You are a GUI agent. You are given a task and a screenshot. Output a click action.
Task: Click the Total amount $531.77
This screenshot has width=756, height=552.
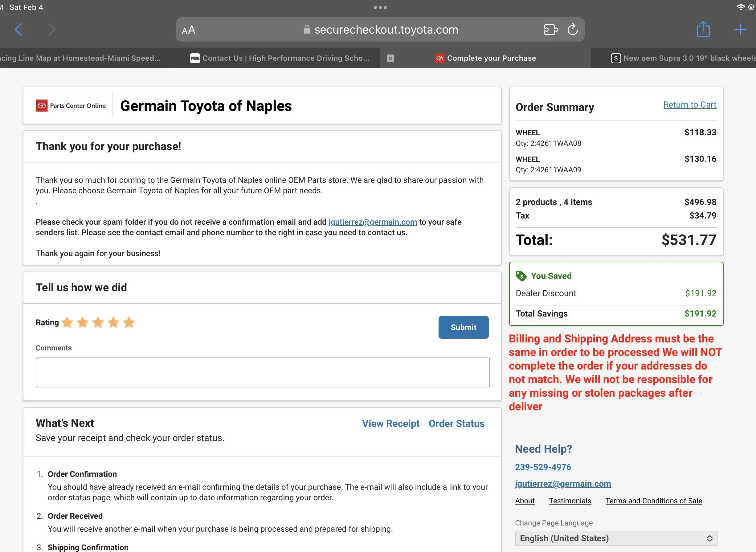[689, 240]
